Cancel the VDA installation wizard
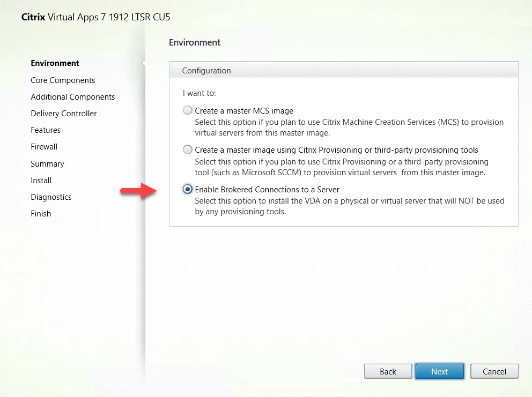 [x=494, y=371]
